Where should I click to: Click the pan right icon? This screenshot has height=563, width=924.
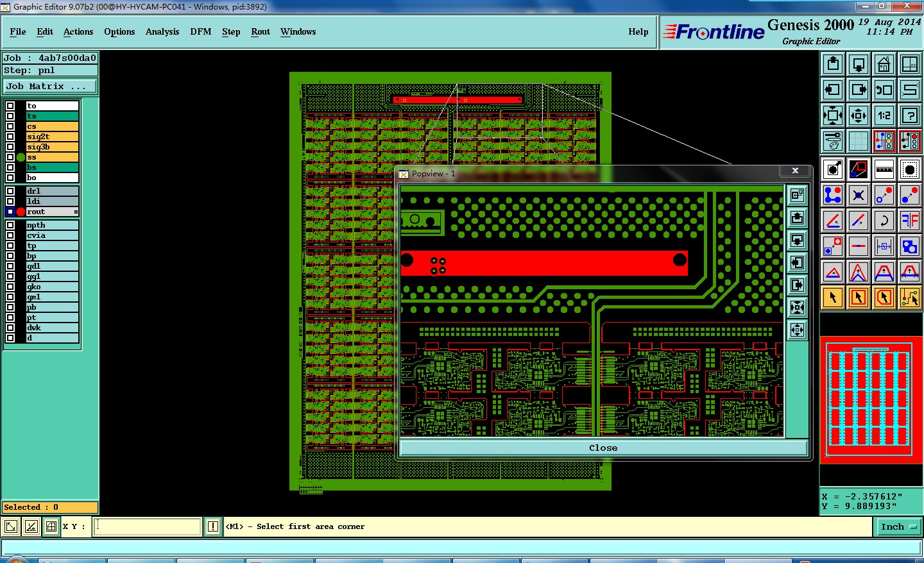point(859,90)
